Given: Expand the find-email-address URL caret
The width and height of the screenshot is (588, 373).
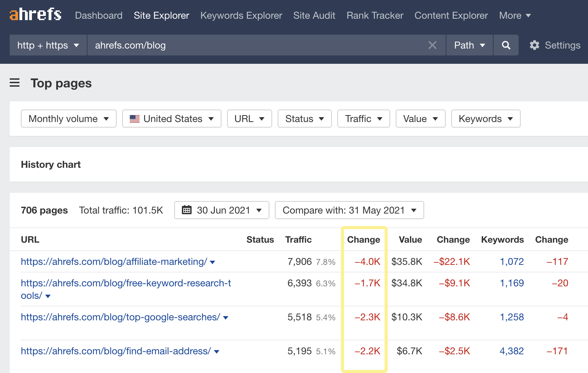Looking at the screenshot, I should pyautogui.click(x=217, y=352).
